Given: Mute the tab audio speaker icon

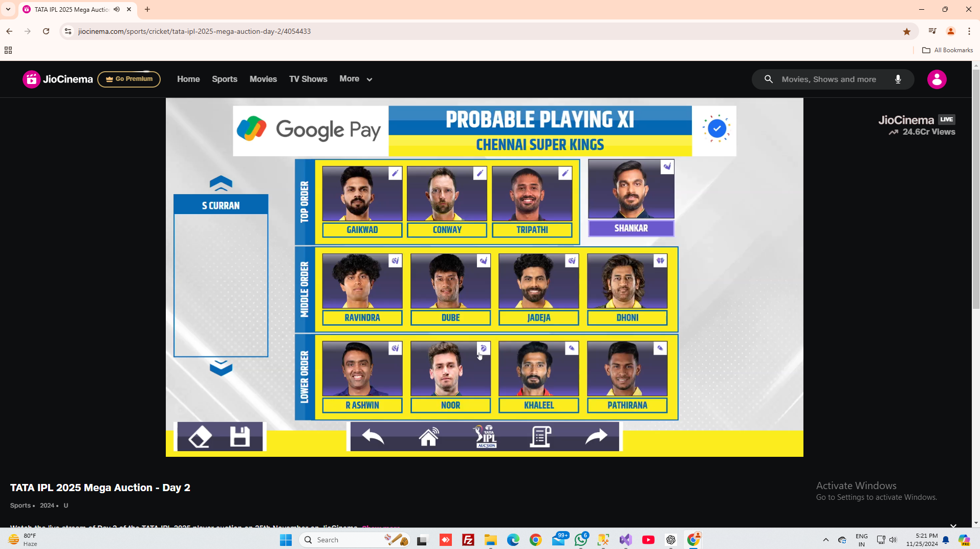Looking at the screenshot, I should [x=117, y=9].
